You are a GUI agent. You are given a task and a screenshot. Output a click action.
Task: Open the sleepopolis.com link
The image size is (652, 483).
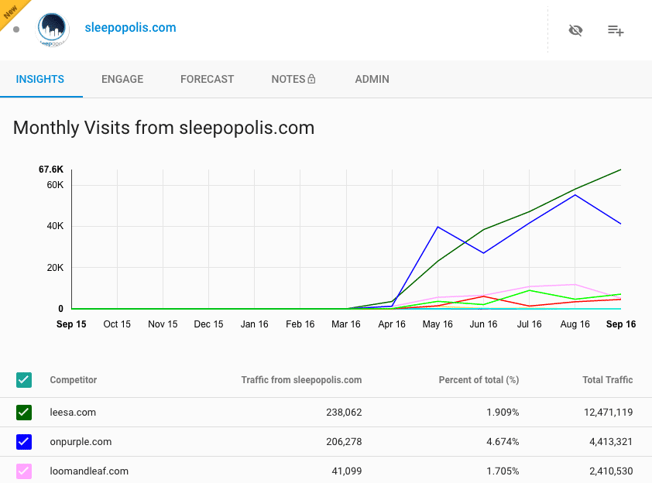(131, 28)
